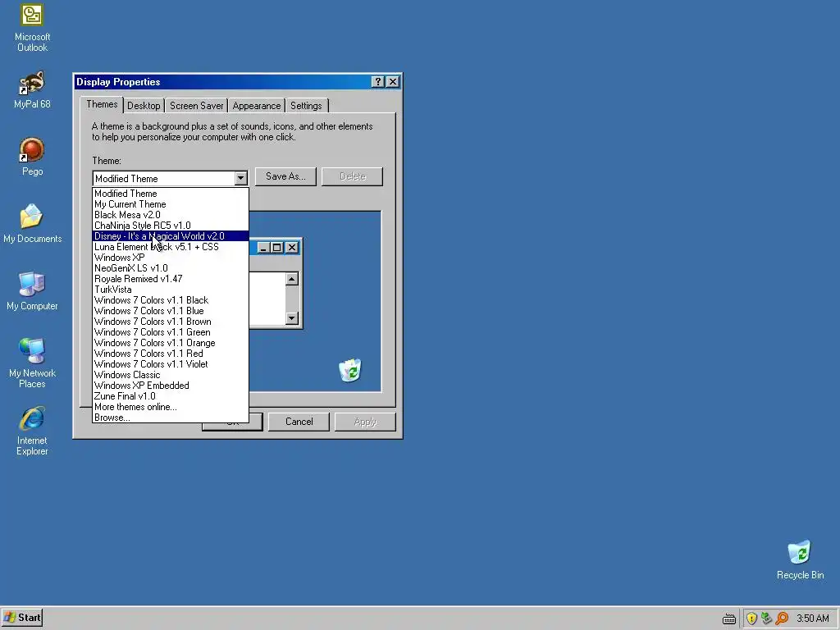Select Windows 7 Colors v1.1 Black
The width and height of the screenshot is (840, 630).
coord(171,300)
